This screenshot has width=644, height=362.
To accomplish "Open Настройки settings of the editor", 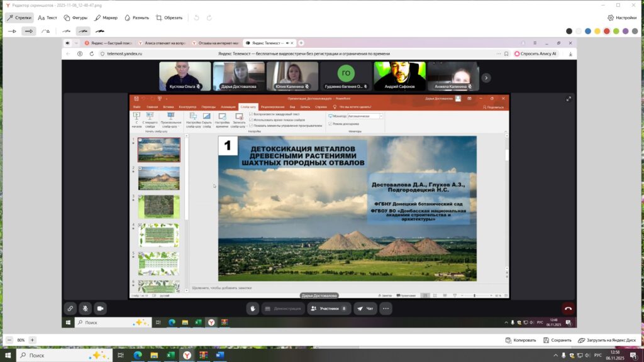I will [x=622, y=18].
